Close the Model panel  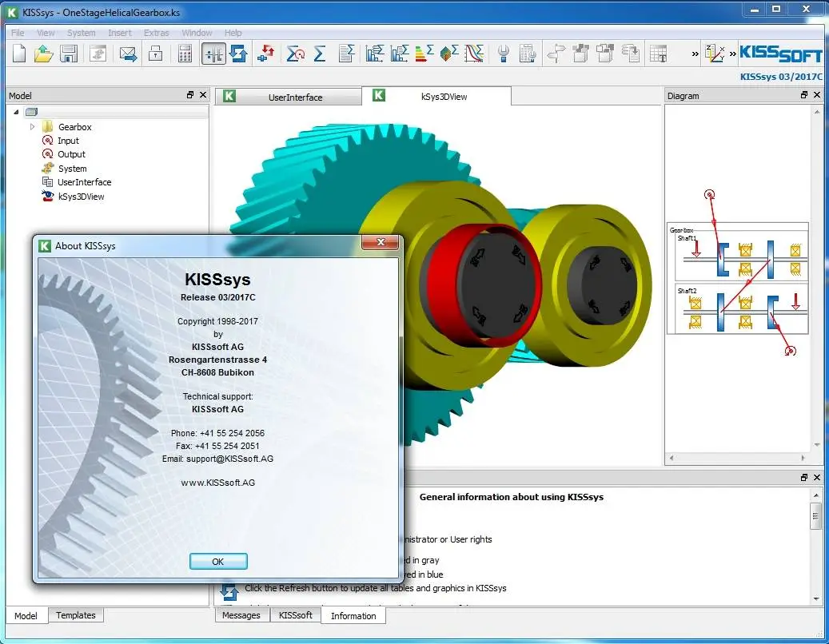[x=203, y=95]
